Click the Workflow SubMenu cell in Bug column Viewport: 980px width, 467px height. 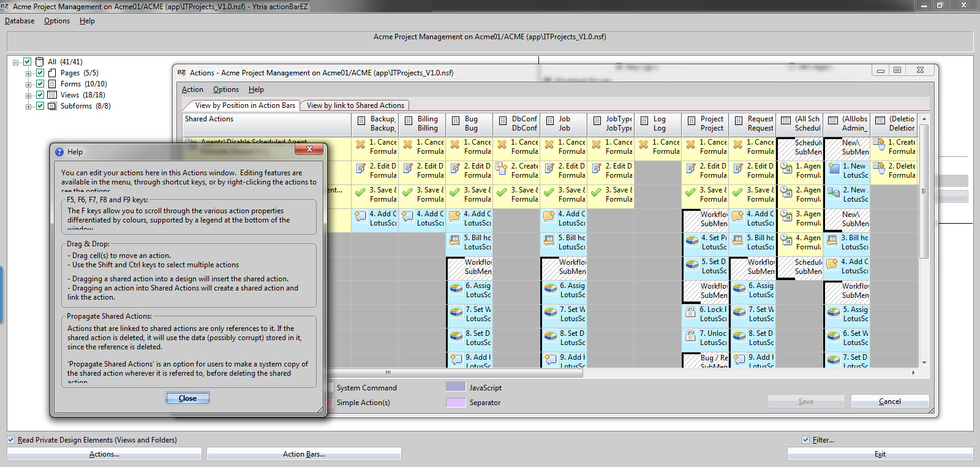pos(470,268)
